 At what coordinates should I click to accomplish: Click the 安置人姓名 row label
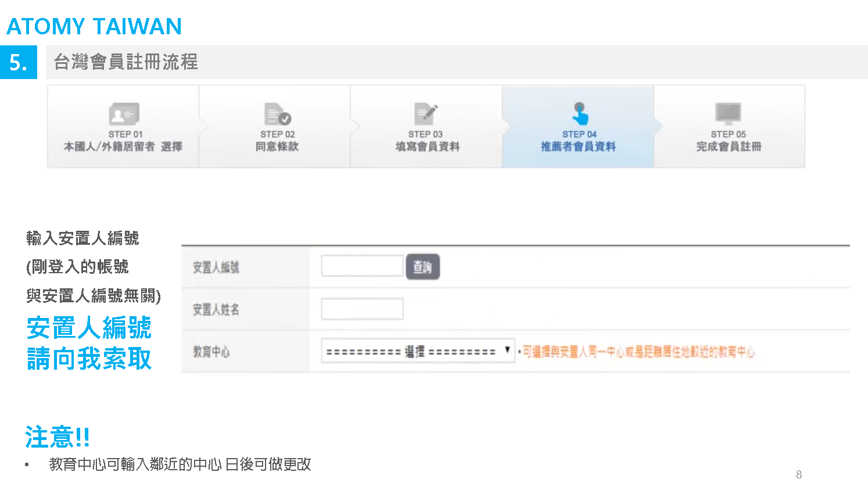tap(216, 310)
